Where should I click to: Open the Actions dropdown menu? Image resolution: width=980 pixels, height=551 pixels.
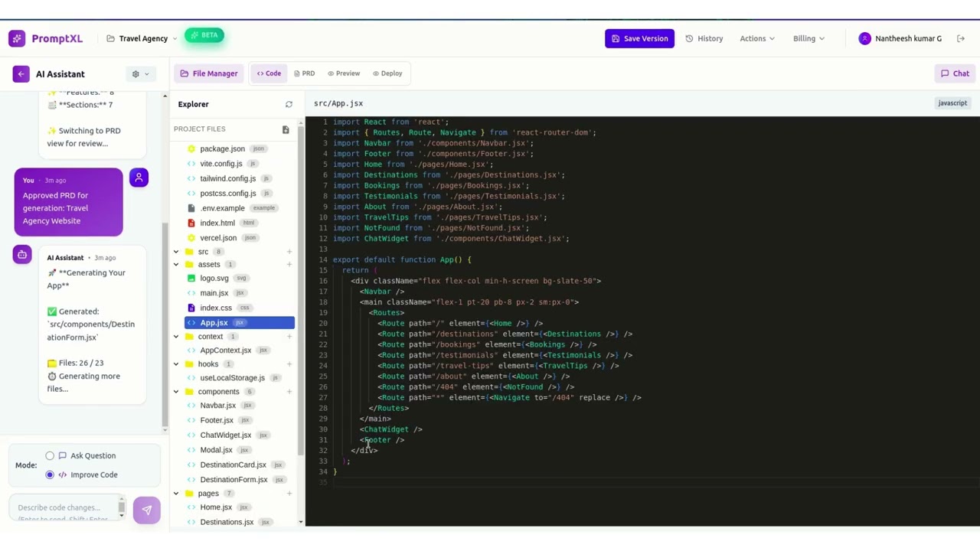pyautogui.click(x=756, y=38)
